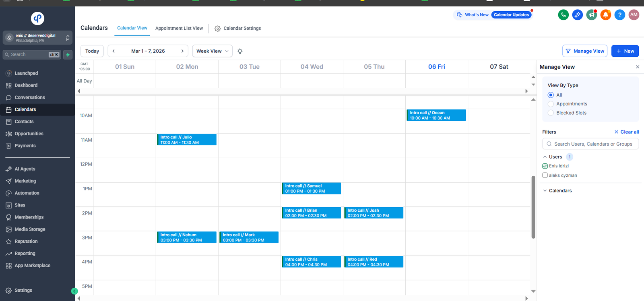Image resolution: width=644 pixels, height=301 pixels.
Task: Click the New appointment button
Action: (x=625, y=51)
